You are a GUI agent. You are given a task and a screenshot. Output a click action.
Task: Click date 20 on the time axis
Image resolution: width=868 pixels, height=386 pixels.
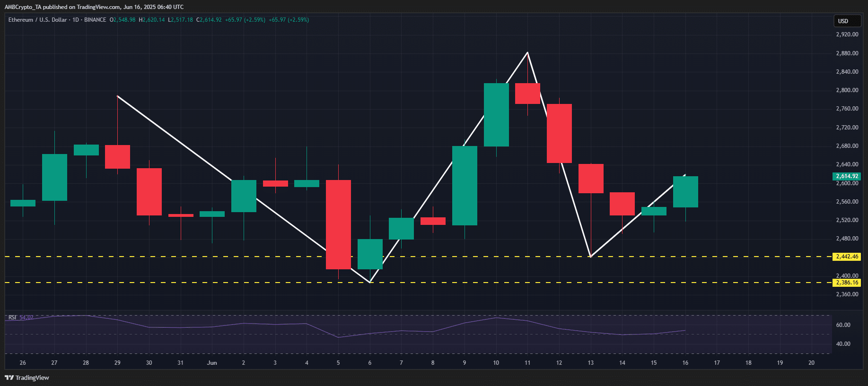coord(811,363)
